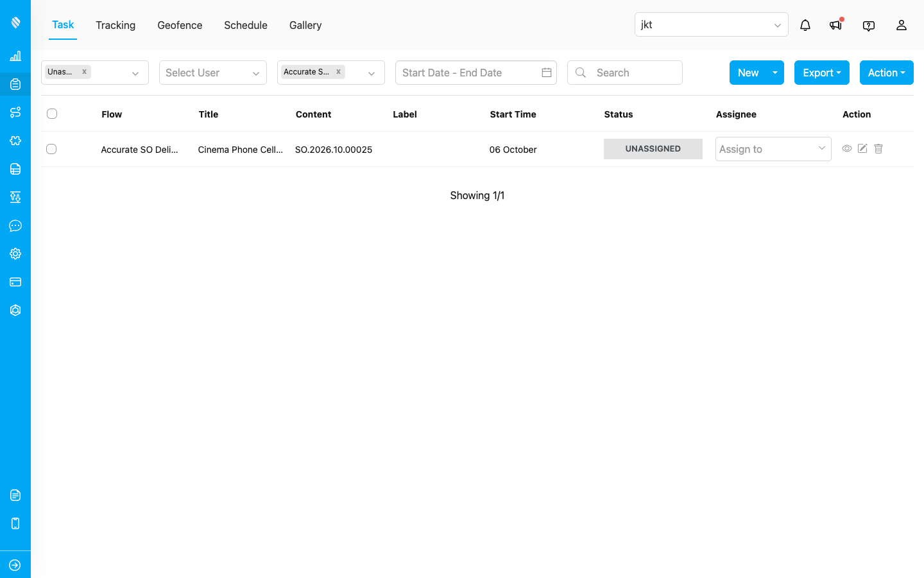Image resolution: width=924 pixels, height=578 pixels.
Task: Expand the New button dropdown arrow
Action: 775,73
